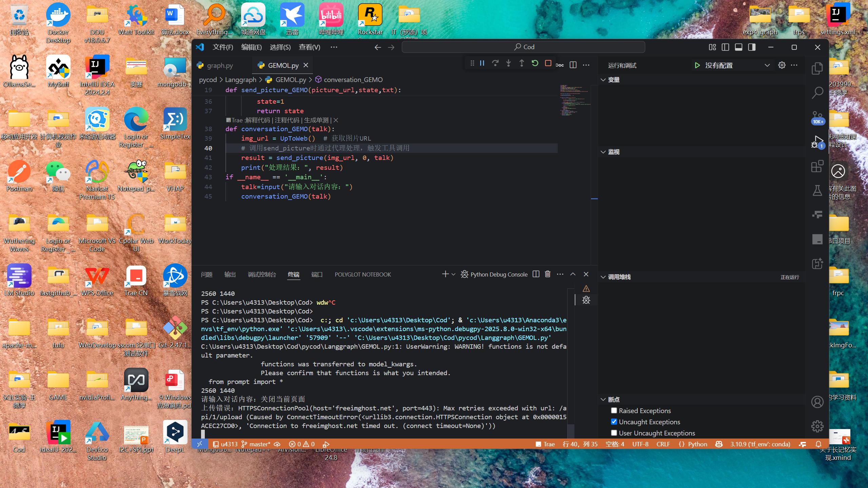Open the 编辑(E) menu
The height and width of the screenshot is (488, 868).
click(251, 47)
